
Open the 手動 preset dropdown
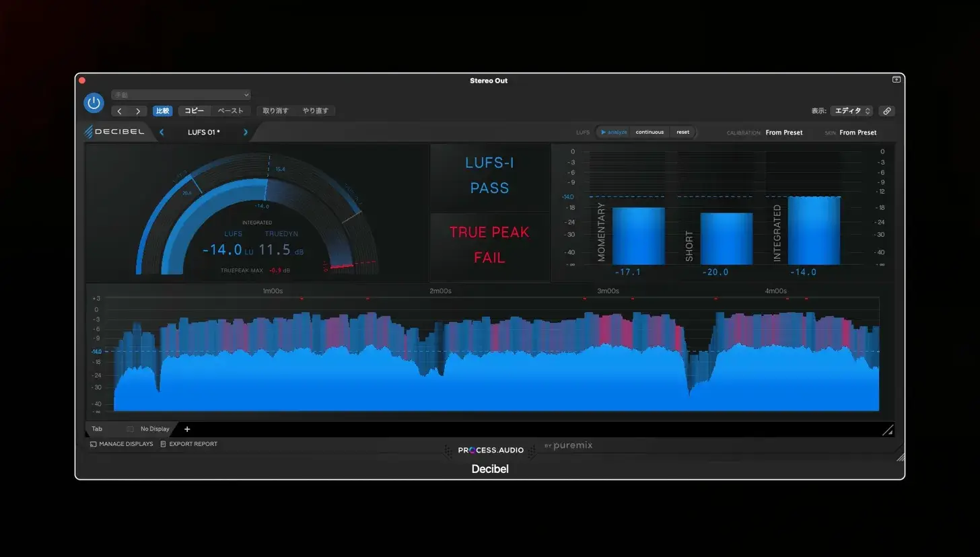(181, 95)
